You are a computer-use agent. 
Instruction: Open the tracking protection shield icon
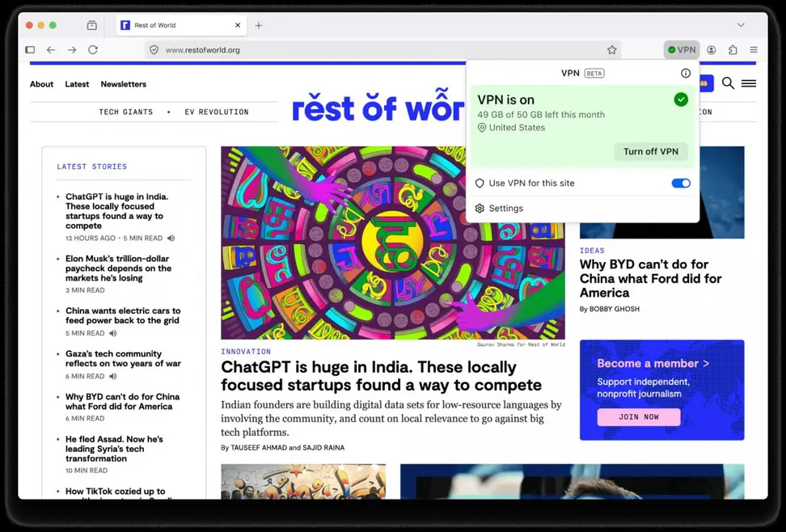coord(154,49)
